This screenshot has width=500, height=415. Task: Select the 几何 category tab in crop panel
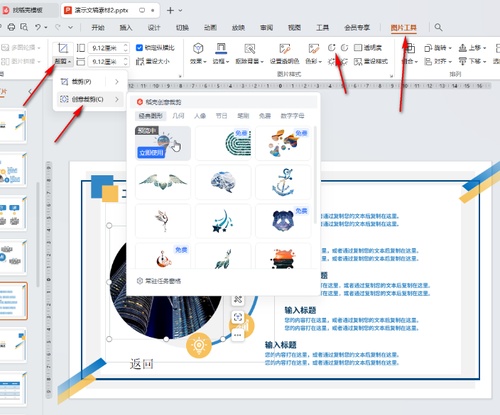(178, 116)
